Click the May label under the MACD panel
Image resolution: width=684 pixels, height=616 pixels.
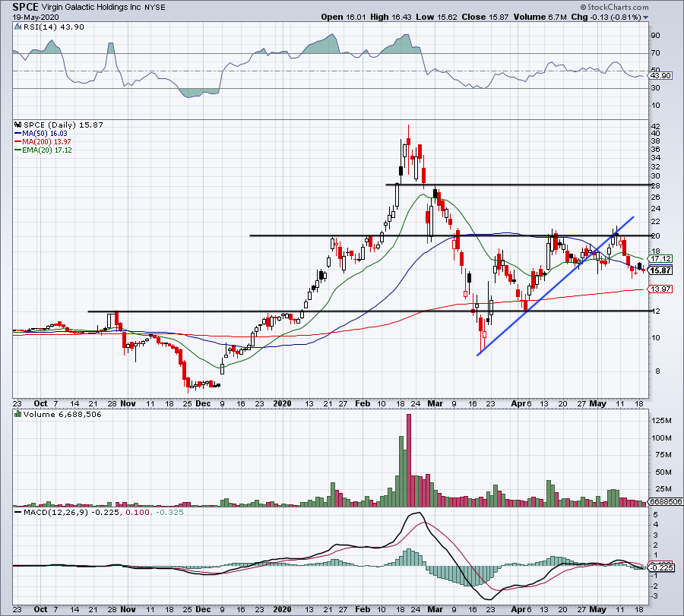(x=597, y=609)
